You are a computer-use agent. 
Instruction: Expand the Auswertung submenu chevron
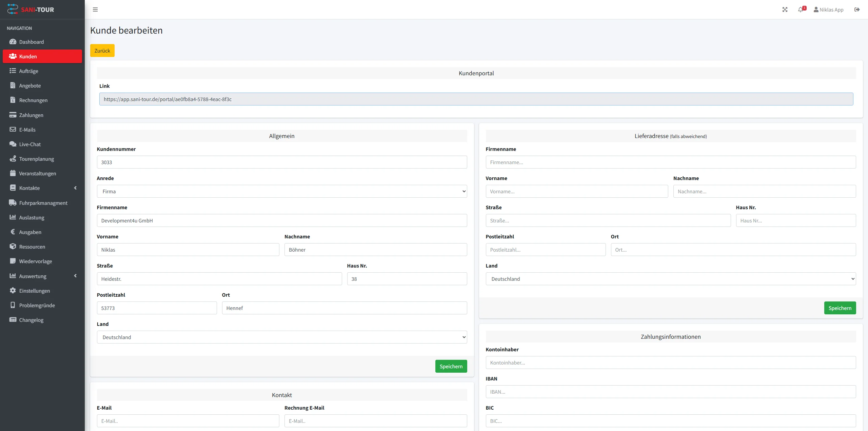point(75,276)
